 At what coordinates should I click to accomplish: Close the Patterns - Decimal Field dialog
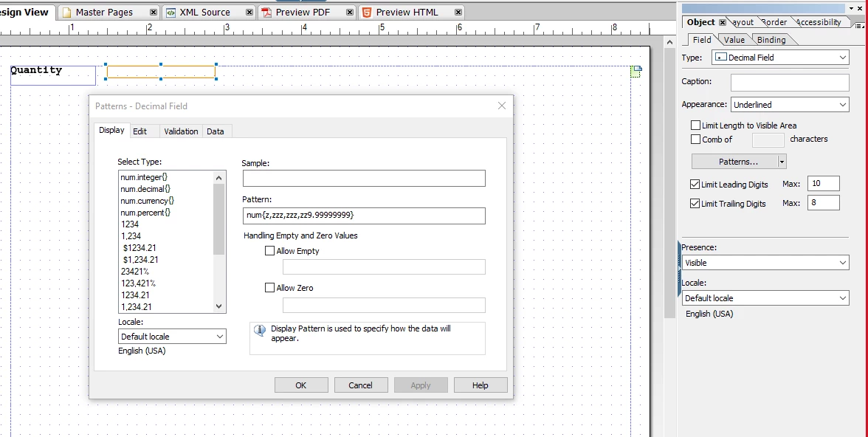point(502,106)
